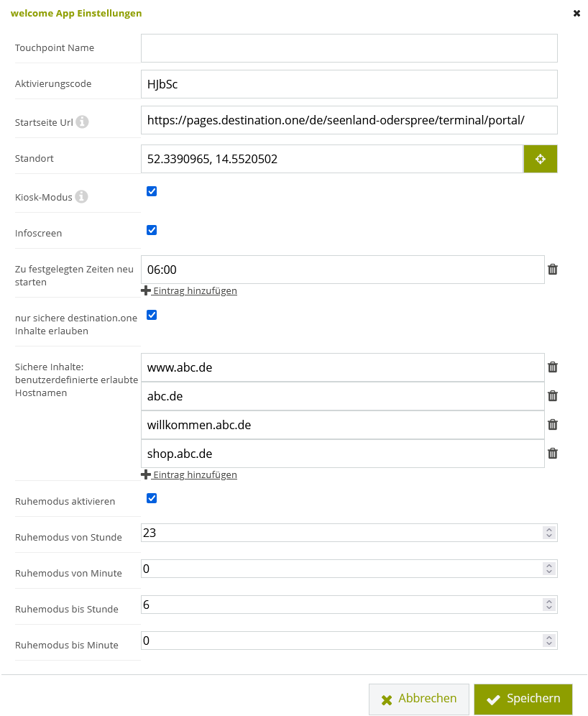Toggle the Kiosk-Modus checkbox
This screenshot has height=716, width=588.
click(x=152, y=191)
